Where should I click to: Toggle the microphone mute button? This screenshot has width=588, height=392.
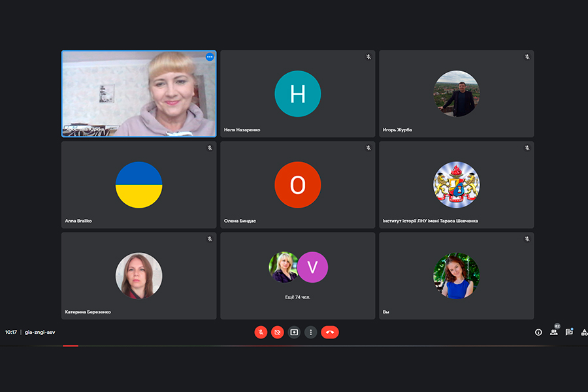pos(261,332)
